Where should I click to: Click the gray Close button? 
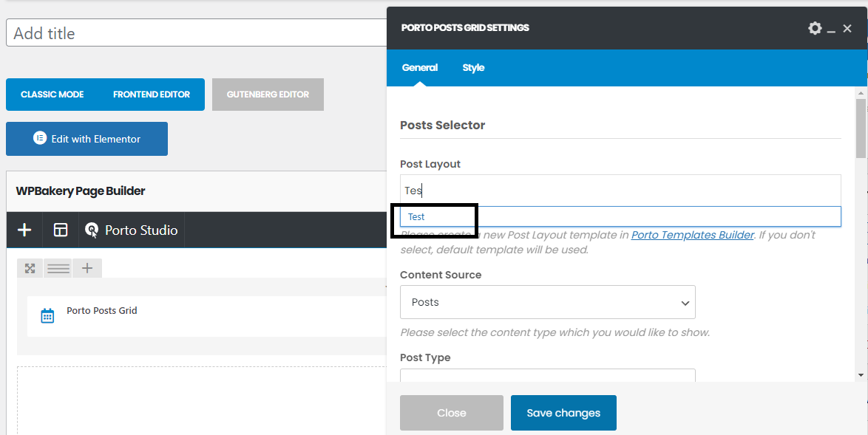452,413
